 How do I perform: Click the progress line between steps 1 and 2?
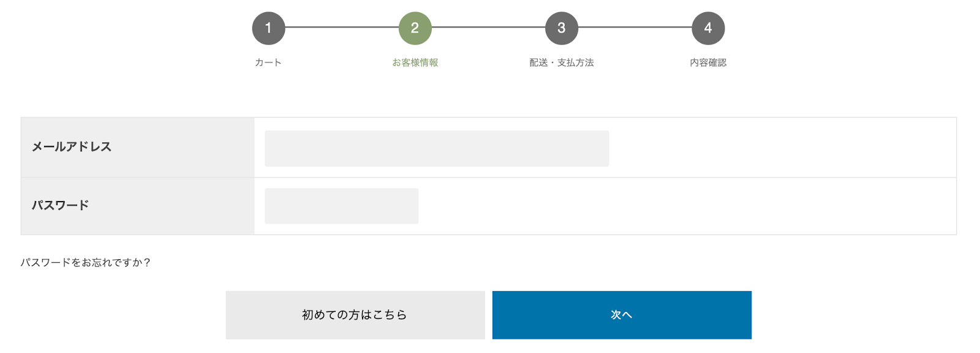coord(342,27)
